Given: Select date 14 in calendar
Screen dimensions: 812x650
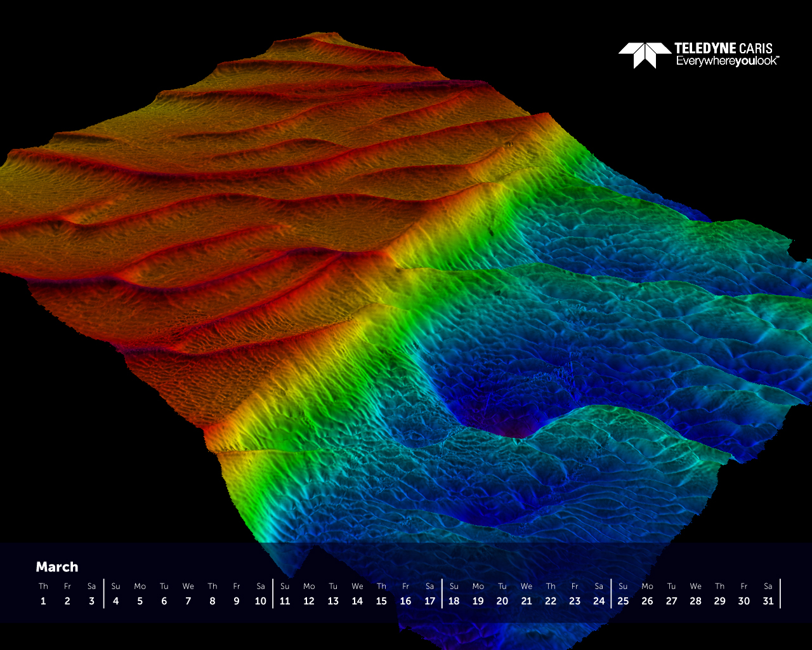Looking at the screenshot, I should (357, 601).
